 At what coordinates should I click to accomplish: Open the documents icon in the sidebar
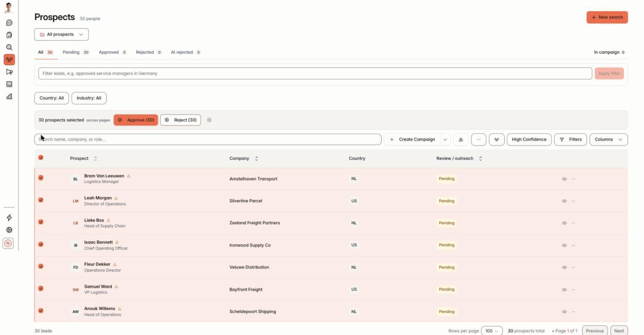[x=9, y=35]
